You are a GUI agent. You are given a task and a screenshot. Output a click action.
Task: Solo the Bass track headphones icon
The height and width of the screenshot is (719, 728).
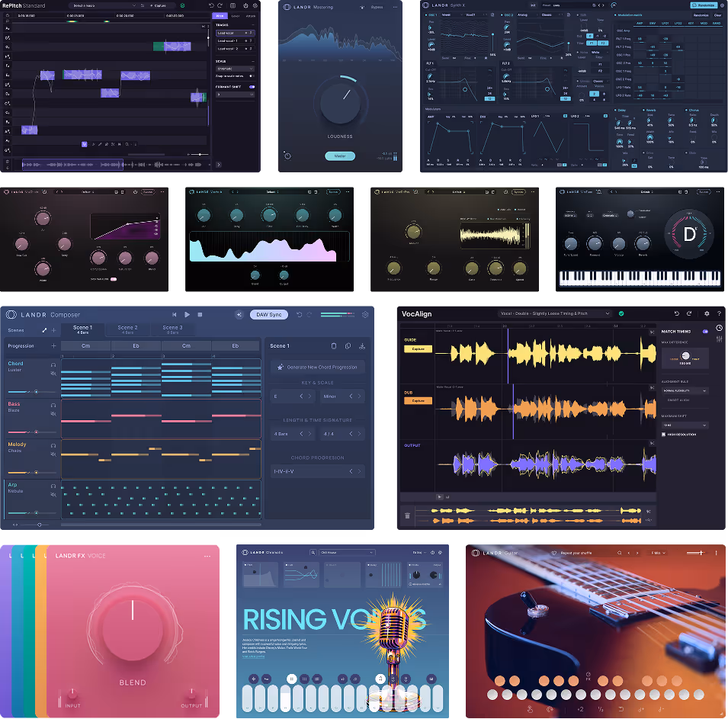53,406
